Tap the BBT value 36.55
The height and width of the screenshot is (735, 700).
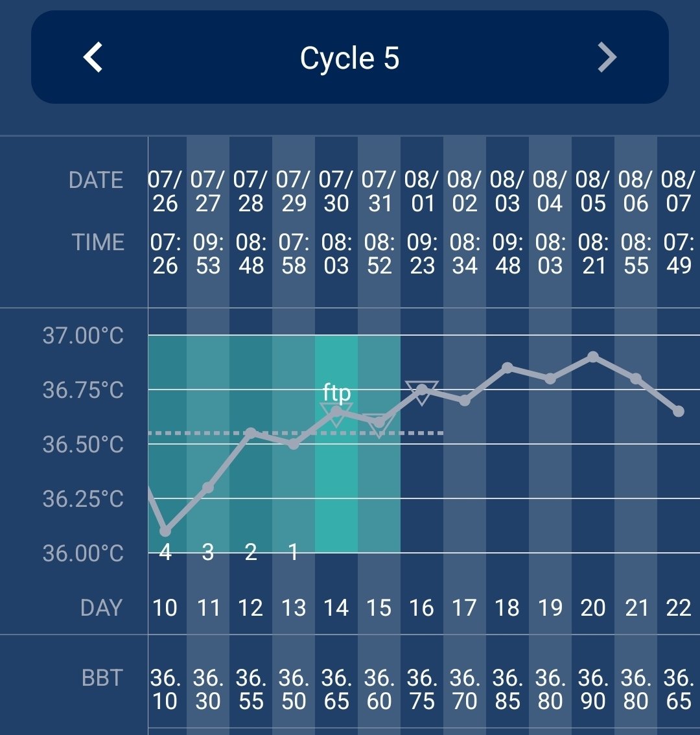251,690
